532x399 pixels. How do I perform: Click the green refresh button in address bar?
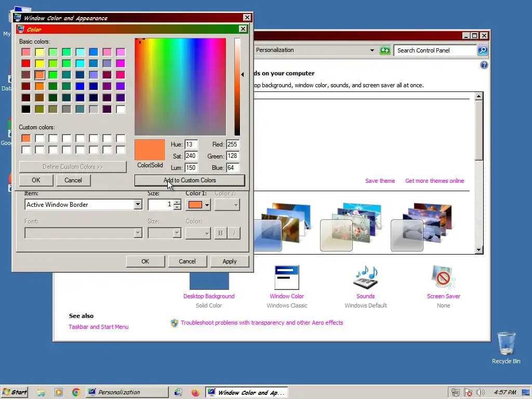click(x=385, y=50)
